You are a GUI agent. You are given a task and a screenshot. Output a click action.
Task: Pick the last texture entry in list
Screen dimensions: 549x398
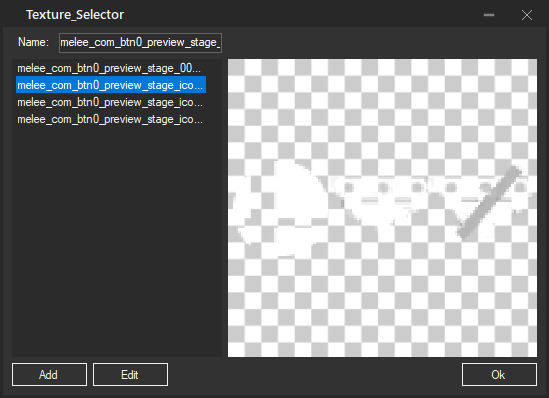[x=110, y=119]
